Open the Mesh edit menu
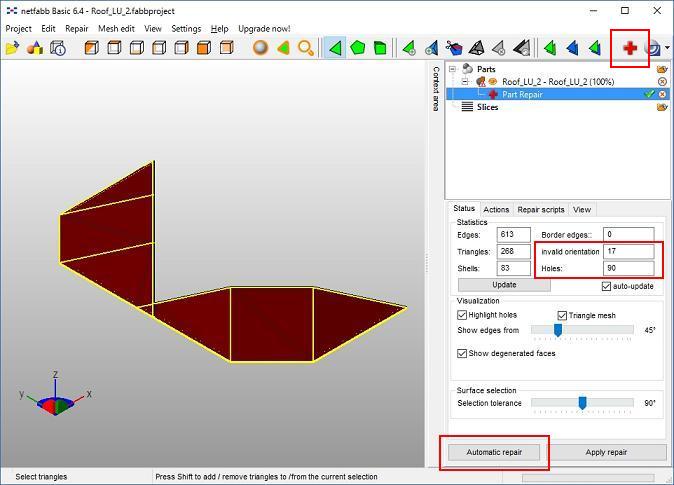 click(116, 29)
